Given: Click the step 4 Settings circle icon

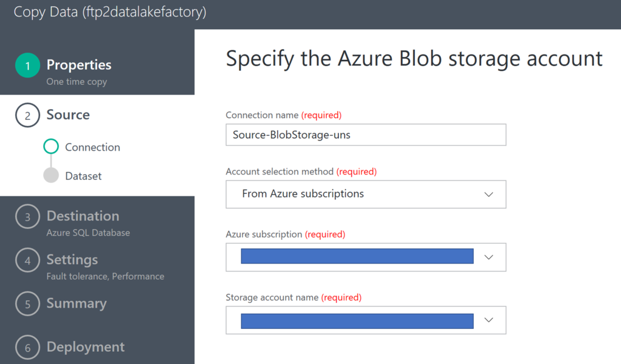Looking at the screenshot, I should click(27, 260).
